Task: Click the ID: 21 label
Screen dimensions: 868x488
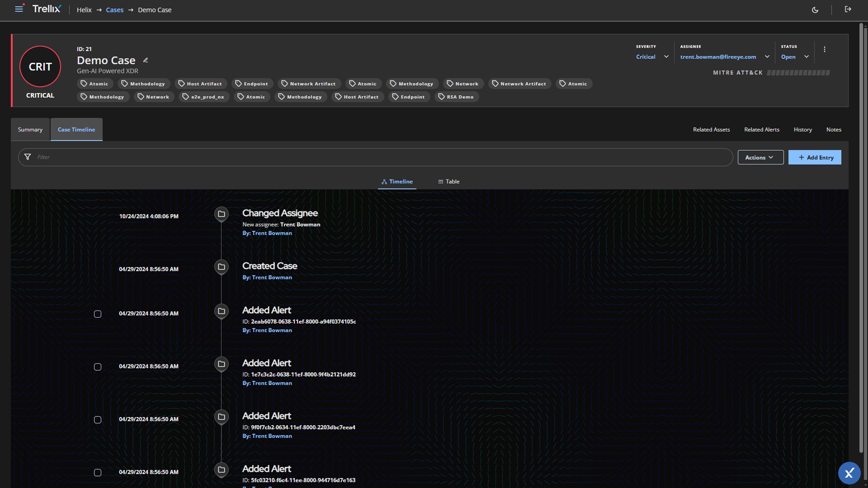Action: 84,49
